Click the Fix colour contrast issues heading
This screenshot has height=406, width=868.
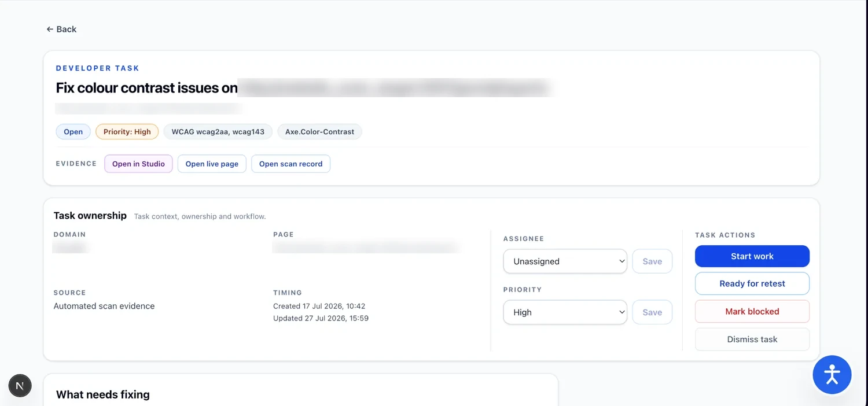point(146,88)
